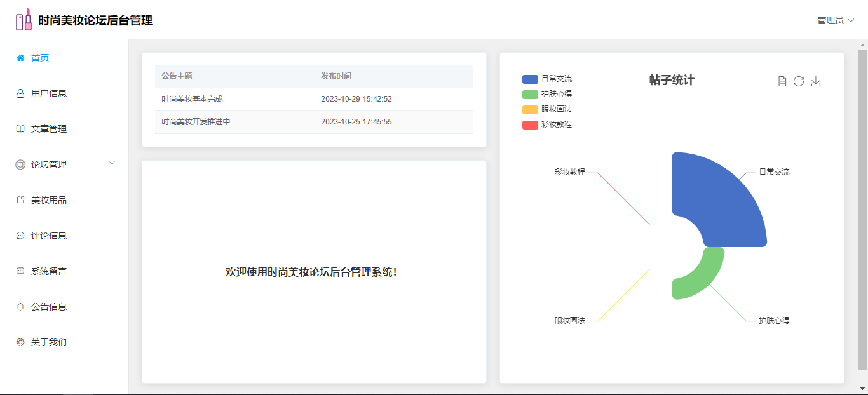Image resolution: width=868 pixels, height=395 pixels.
Task: Open the 公告信息 menu item
Action: pos(64,307)
